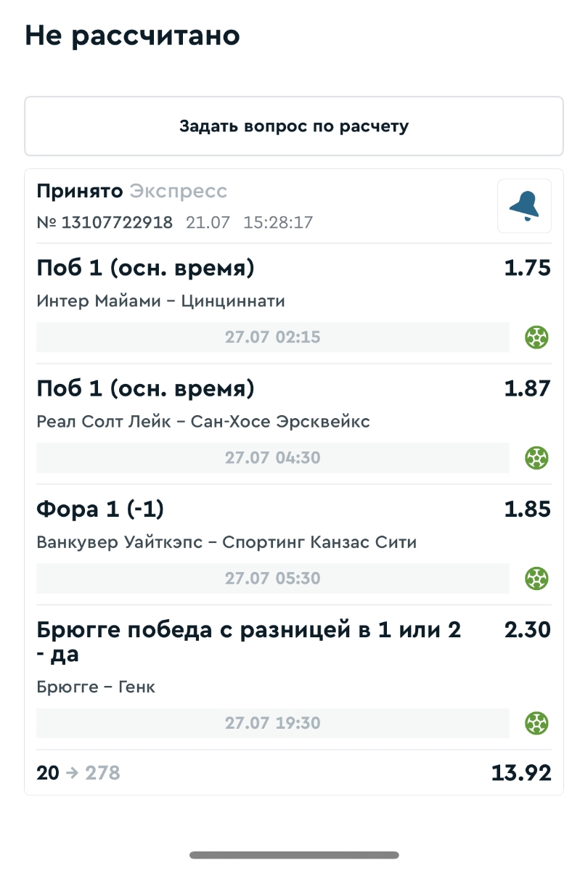Select the 27.07 02:15 time bar

[273, 338]
